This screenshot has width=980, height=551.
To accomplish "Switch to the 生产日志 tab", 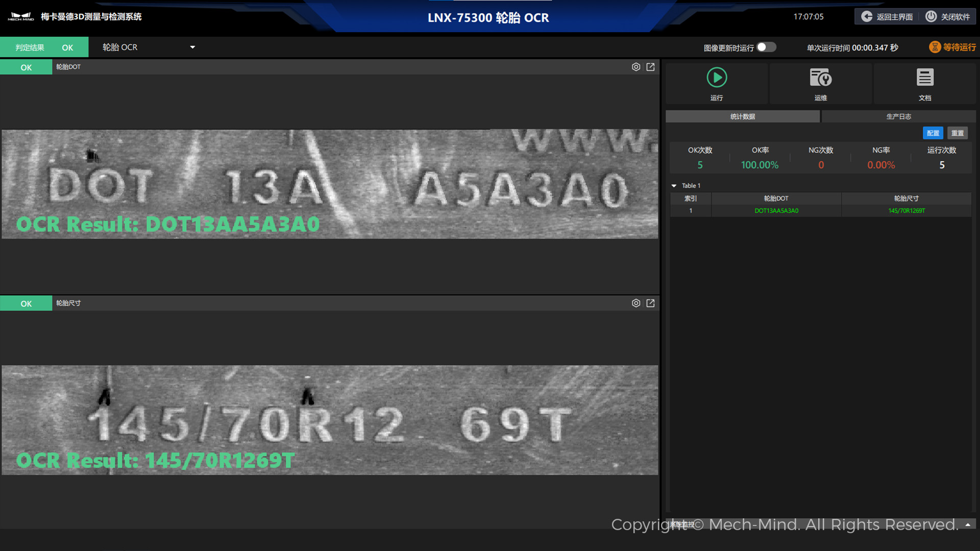I will (x=899, y=116).
